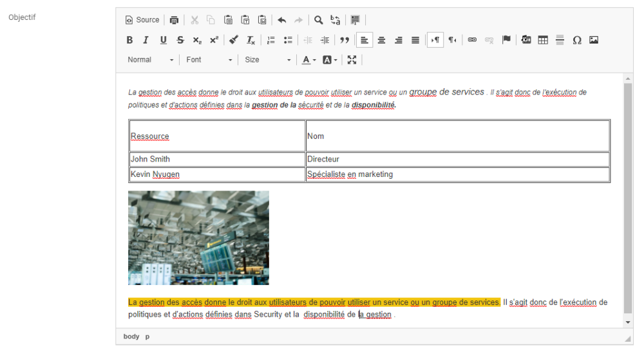Click the Copy icon

(211, 20)
